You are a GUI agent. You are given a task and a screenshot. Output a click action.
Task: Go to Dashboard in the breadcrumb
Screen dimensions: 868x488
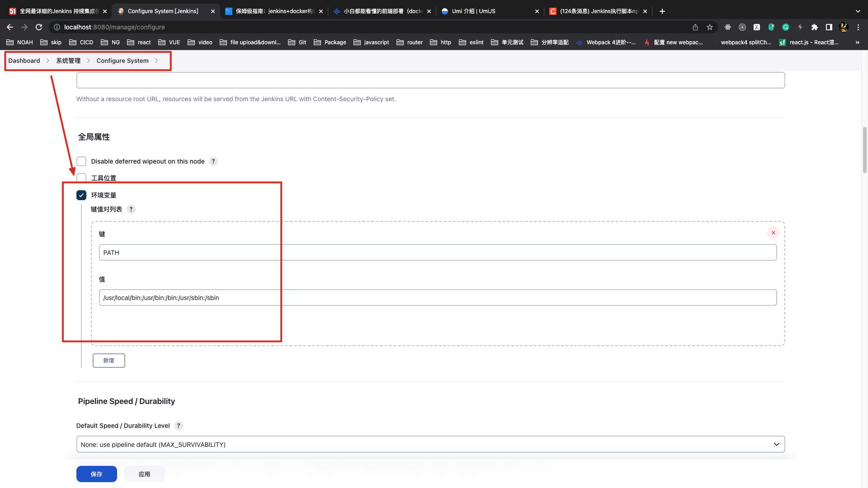pos(24,61)
